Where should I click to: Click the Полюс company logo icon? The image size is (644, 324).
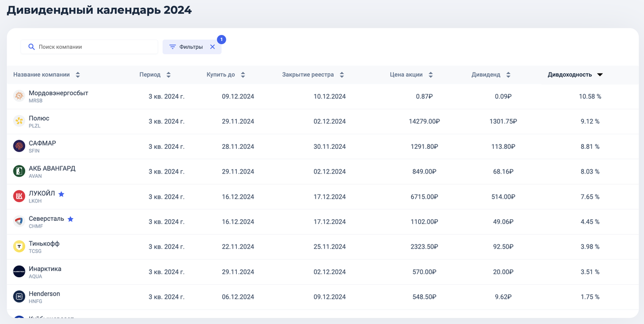click(19, 121)
